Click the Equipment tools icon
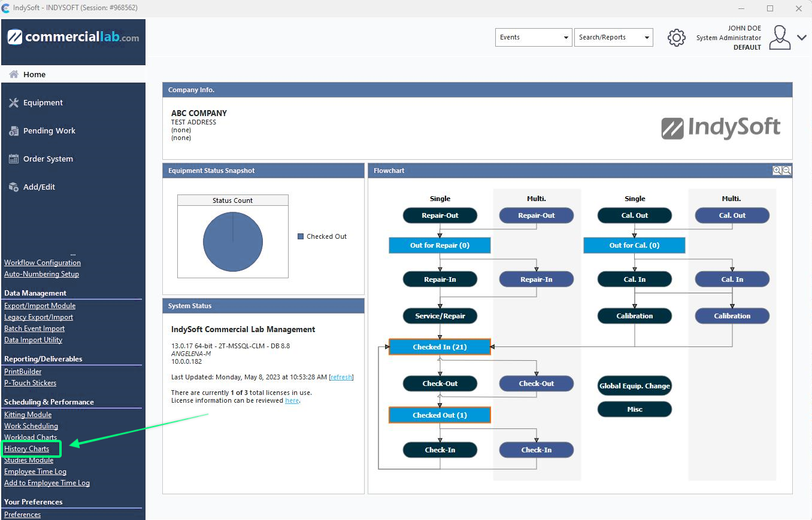The image size is (812, 520). (x=14, y=102)
